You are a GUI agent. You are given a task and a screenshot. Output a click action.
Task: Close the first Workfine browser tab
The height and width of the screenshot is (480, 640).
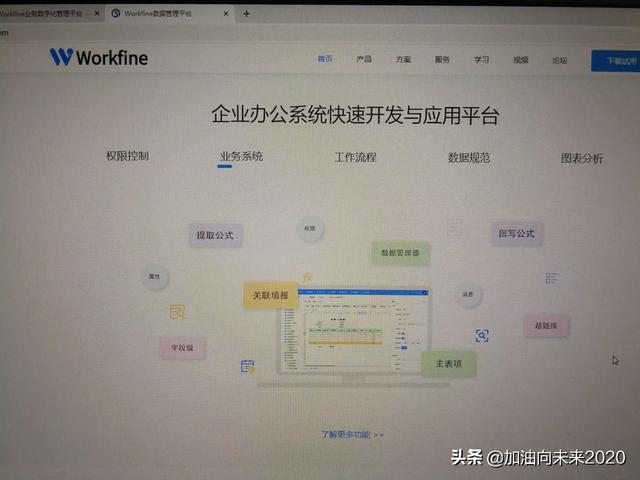97,13
